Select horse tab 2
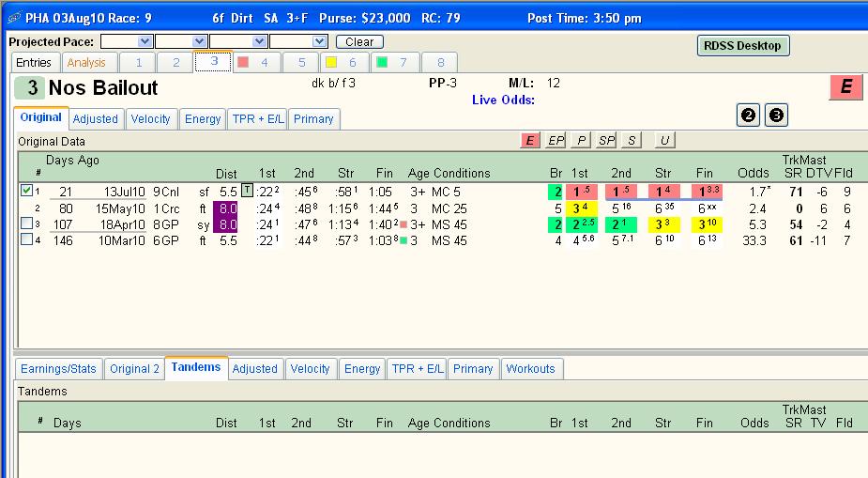The width and height of the screenshot is (868, 478). [x=175, y=63]
